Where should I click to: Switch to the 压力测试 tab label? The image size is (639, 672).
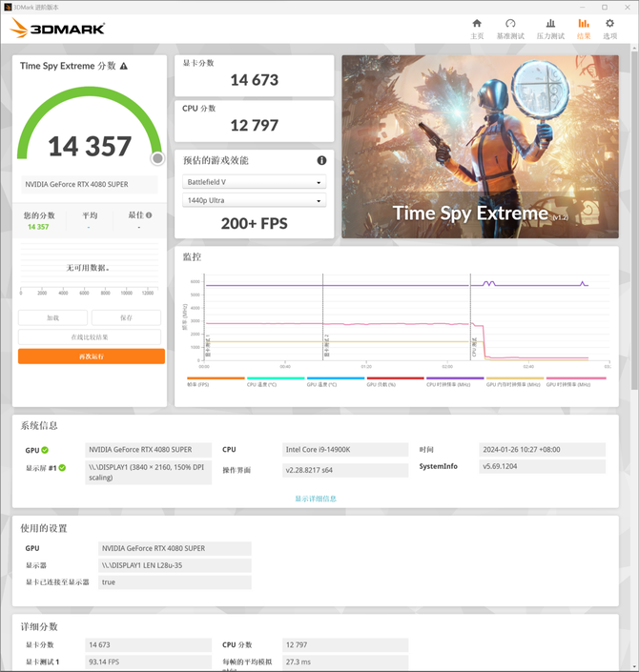pos(550,36)
